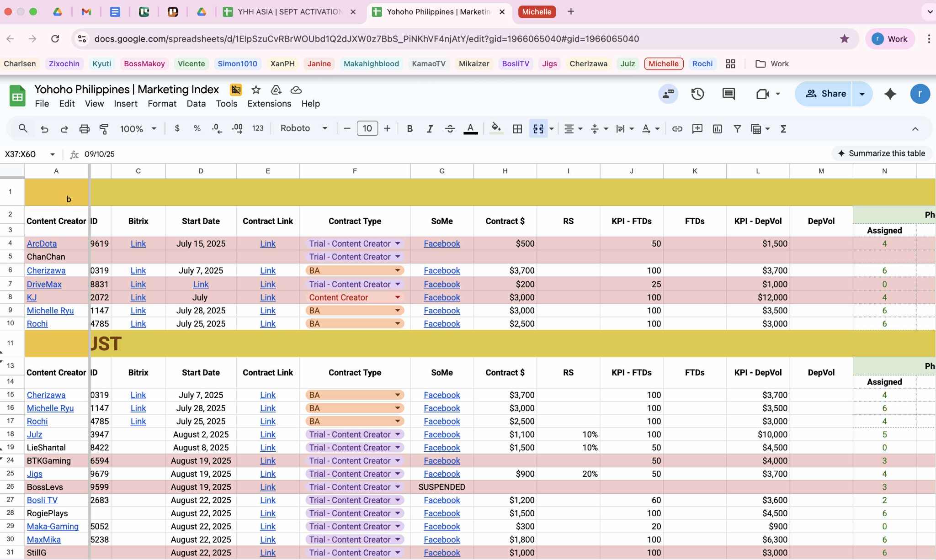The width and height of the screenshot is (936, 560).
Task: Click the move to folder icon
Action: coord(276,90)
